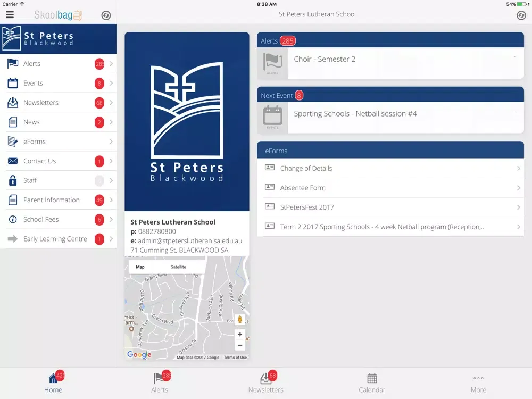Open More tab in bottom bar
The height and width of the screenshot is (399, 532).
(x=478, y=383)
